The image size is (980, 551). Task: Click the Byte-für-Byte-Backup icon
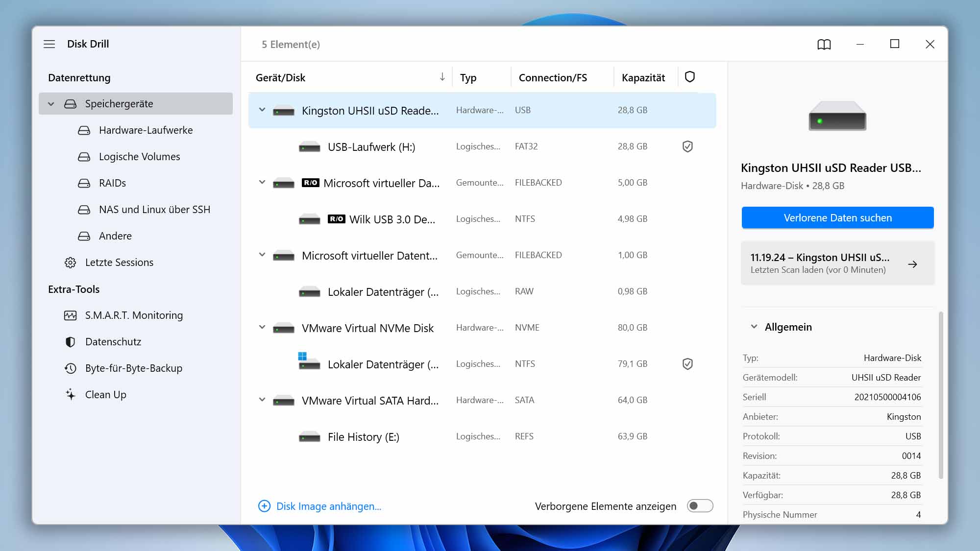(69, 368)
